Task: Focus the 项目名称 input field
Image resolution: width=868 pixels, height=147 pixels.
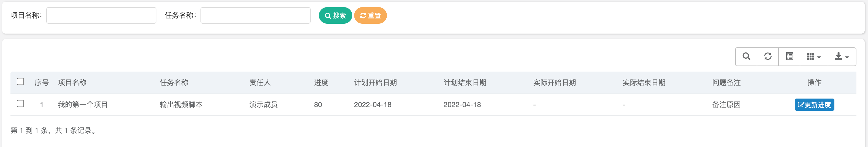Action: 101,15
